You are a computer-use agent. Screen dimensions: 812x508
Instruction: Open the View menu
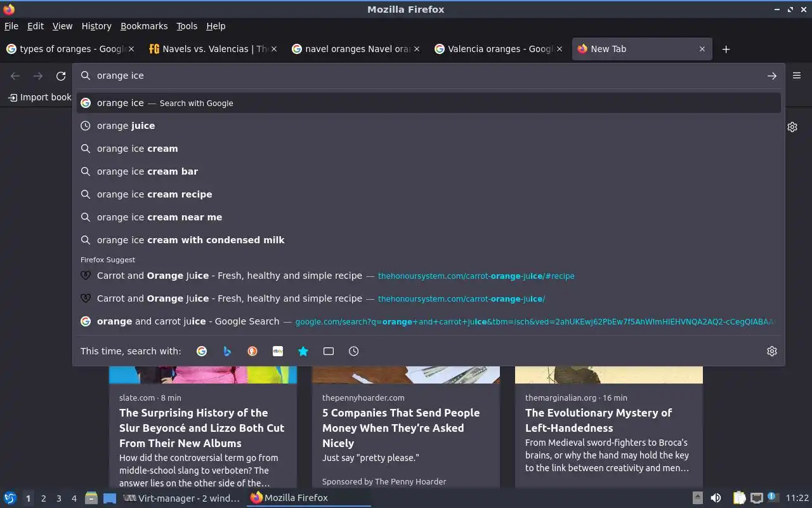pos(62,26)
